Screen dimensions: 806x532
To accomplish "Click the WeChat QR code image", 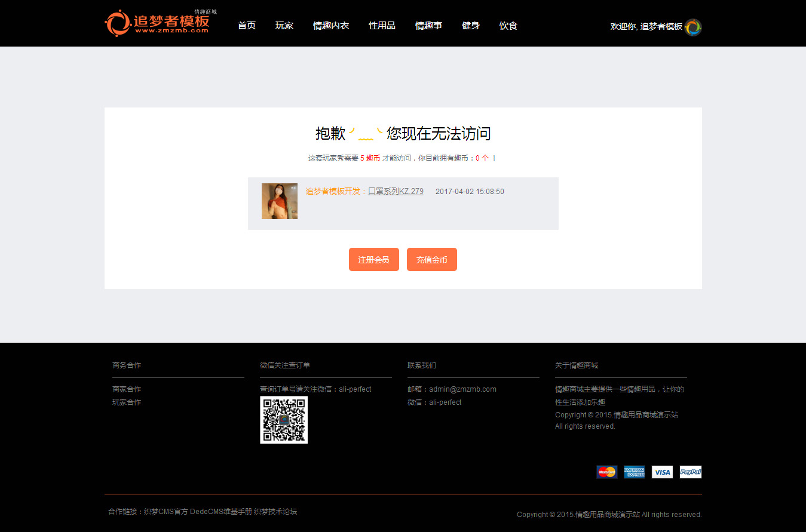I will tap(284, 420).
